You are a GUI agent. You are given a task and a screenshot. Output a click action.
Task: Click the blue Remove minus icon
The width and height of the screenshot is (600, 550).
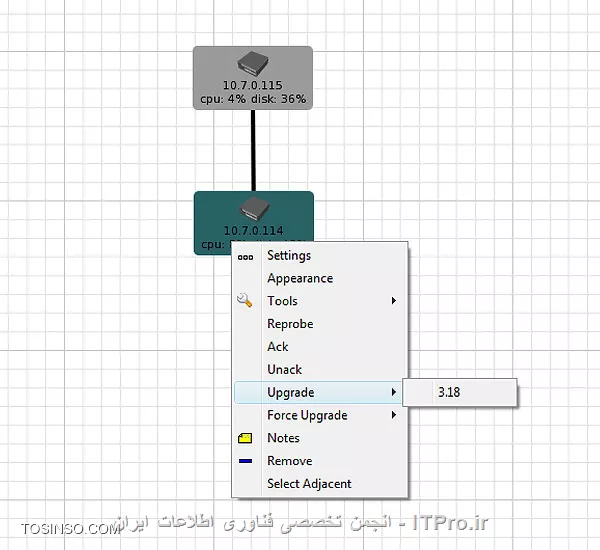(x=245, y=461)
